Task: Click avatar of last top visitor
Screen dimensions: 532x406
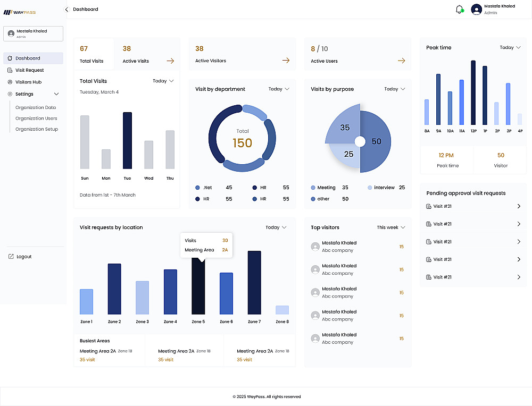Action: (x=315, y=338)
